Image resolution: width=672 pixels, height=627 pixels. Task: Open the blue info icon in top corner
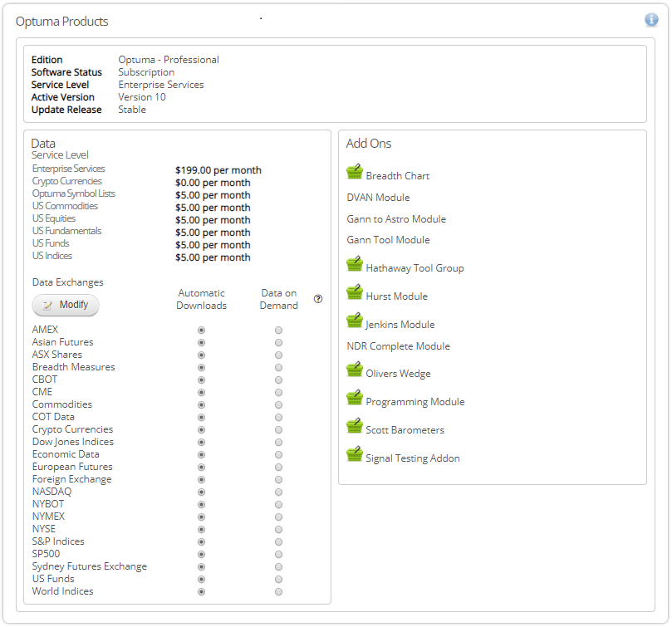[651, 20]
